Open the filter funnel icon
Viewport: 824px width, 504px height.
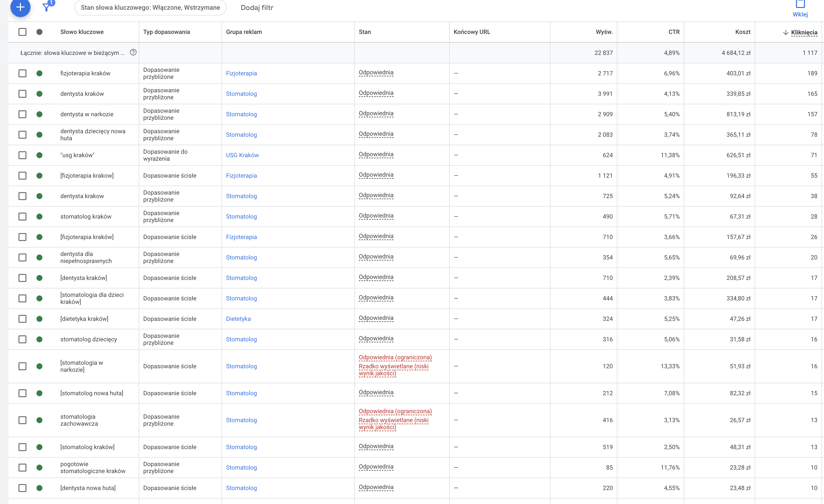coord(47,7)
